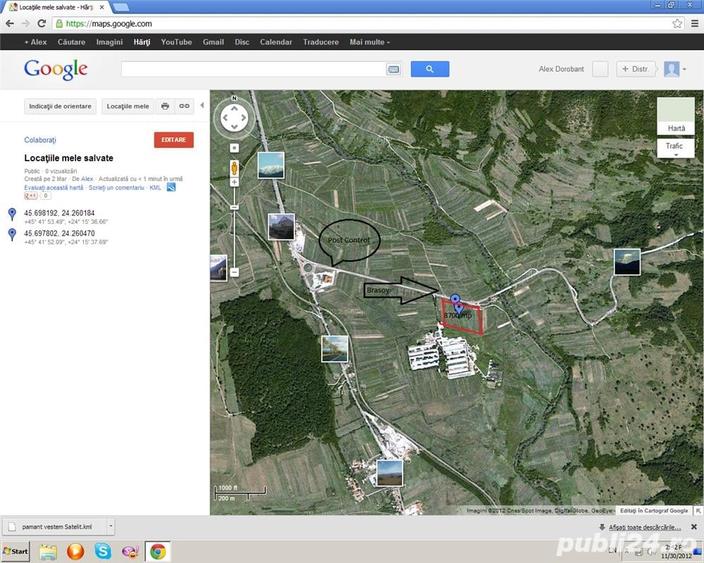This screenshot has height=563, width=704.
Task: Pan the map north with the up arrow
Action: pyautogui.click(x=234, y=109)
